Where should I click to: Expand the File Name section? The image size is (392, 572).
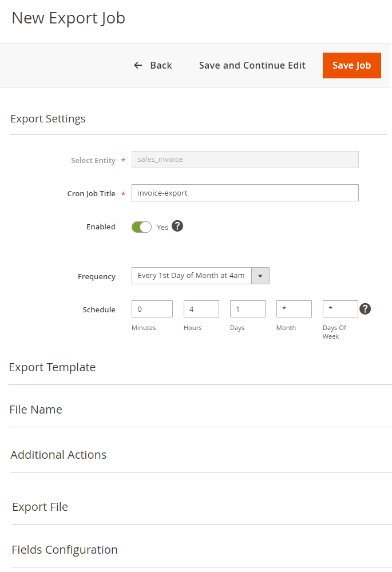tap(35, 410)
